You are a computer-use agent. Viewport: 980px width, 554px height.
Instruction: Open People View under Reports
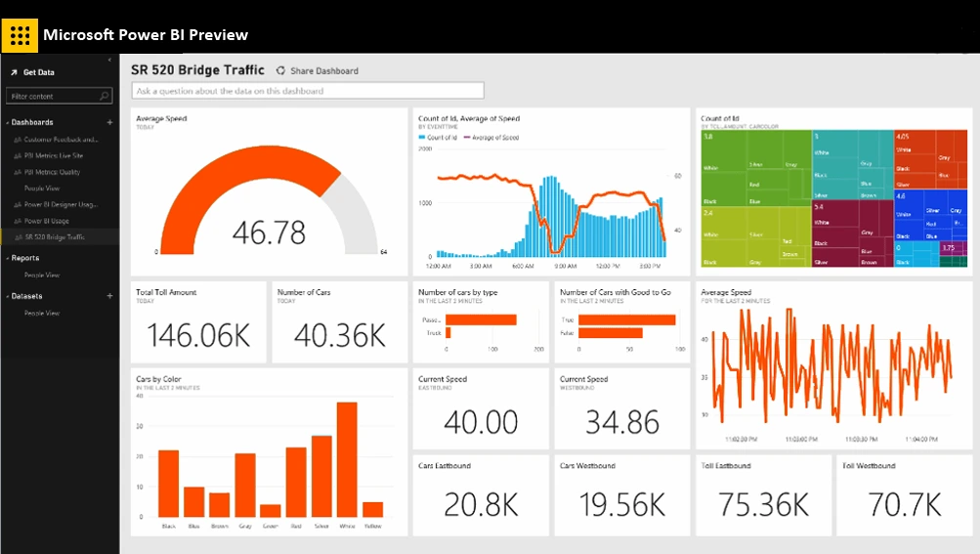tap(42, 276)
